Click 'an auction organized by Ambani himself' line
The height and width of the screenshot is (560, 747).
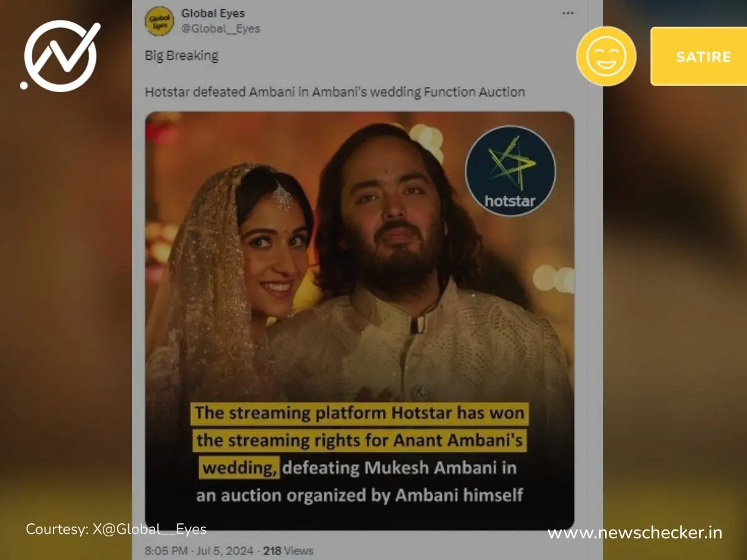[x=359, y=495]
